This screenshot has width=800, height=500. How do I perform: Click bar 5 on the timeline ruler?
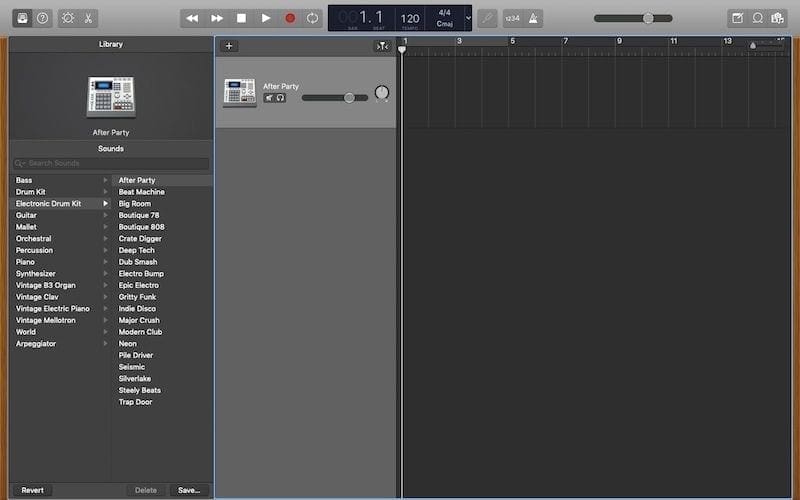click(512, 41)
